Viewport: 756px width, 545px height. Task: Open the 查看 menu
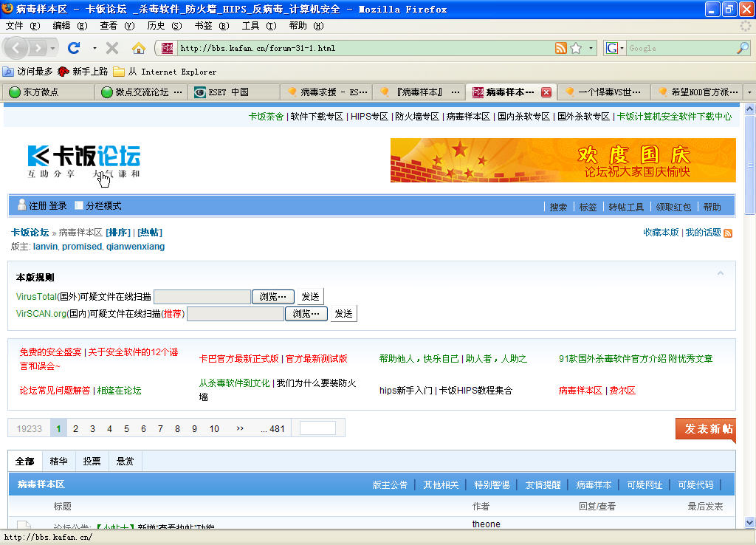click(x=117, y=26)
